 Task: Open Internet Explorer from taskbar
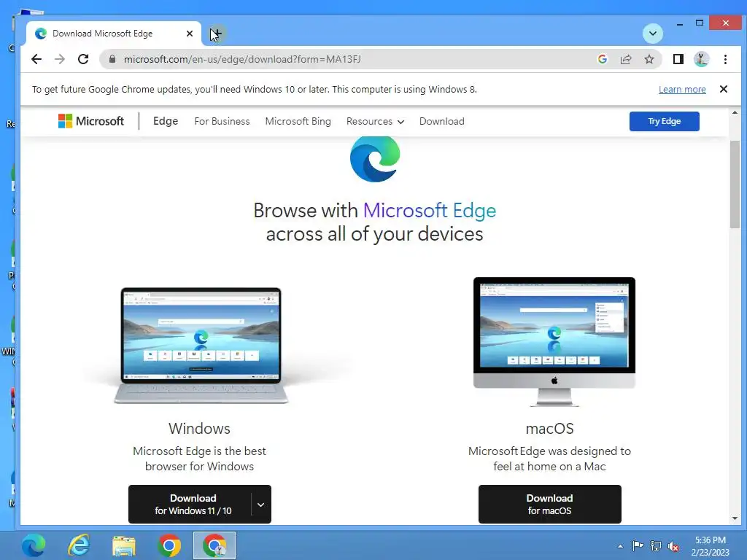pos(79,545)
